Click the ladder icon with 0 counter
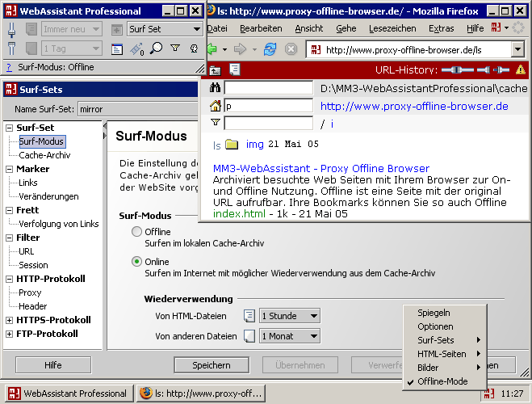 pos(137,49)
